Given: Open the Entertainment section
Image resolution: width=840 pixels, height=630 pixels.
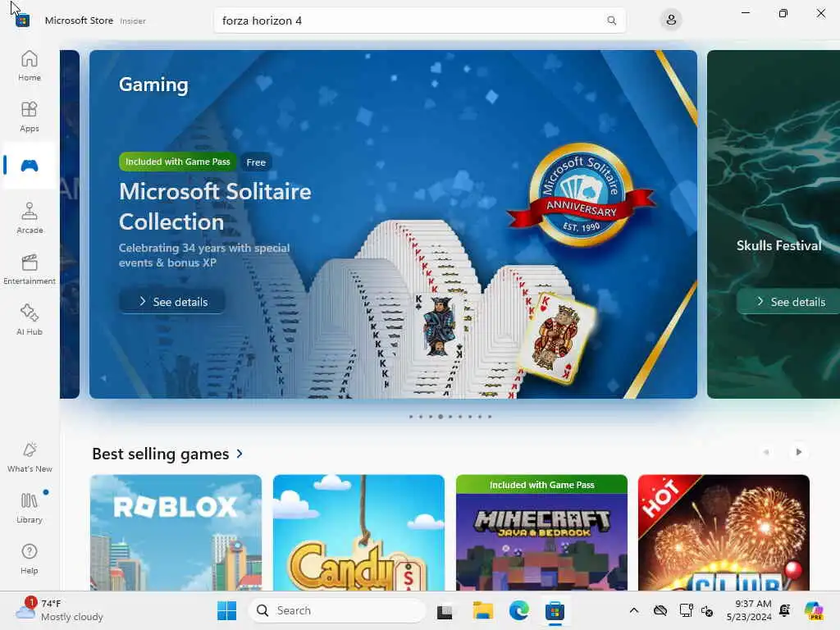Looking at the screenshot, I should coord(29,269).
